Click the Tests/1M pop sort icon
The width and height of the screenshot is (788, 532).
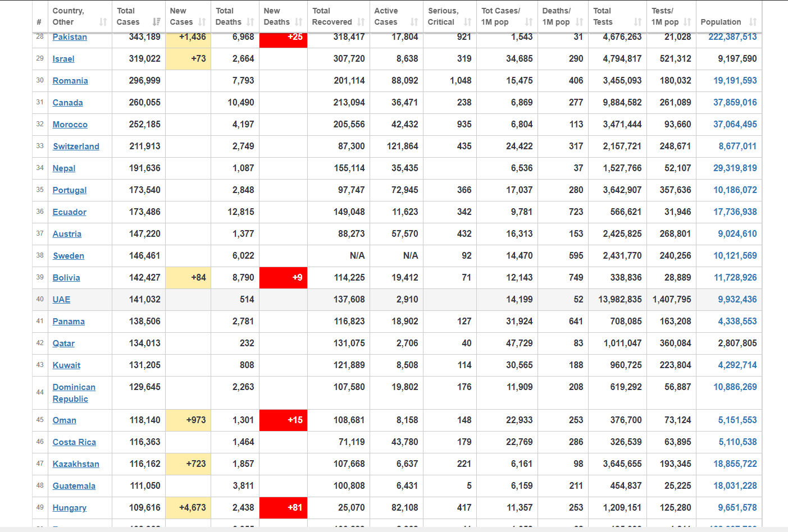coord(687,22)
